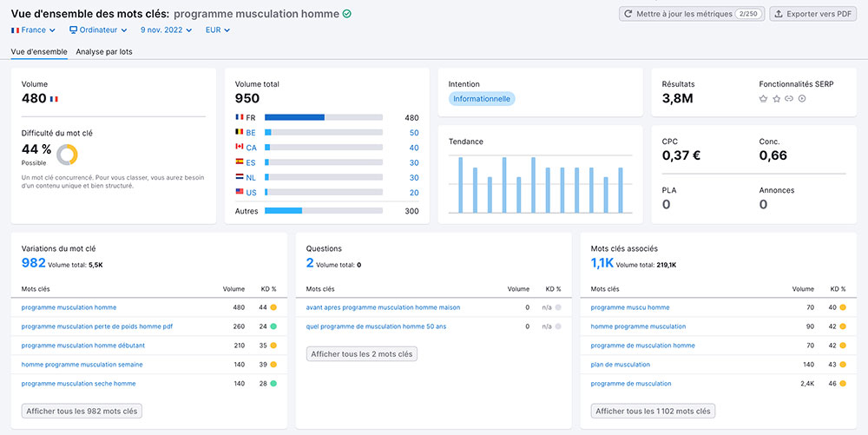Click the 44 % keyword difficulty value
Screen dimensions: 868x435
click(36, 149)
